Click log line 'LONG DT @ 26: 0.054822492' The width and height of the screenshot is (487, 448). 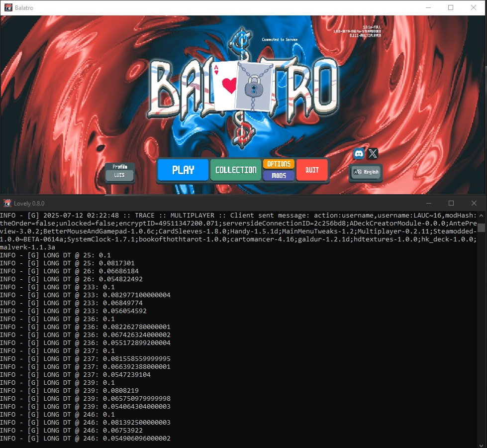click(x=72, y=279)
